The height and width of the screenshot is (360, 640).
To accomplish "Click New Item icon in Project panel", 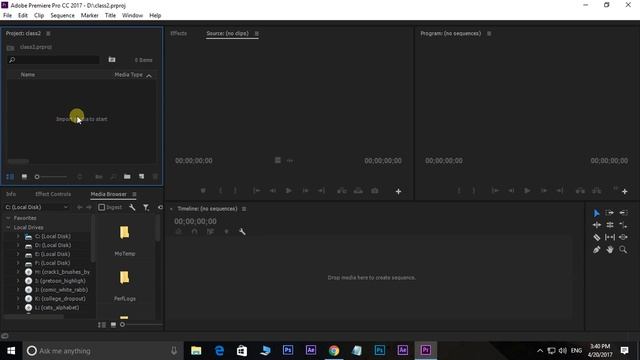I will pyautogui.click(x=141, y=176).
